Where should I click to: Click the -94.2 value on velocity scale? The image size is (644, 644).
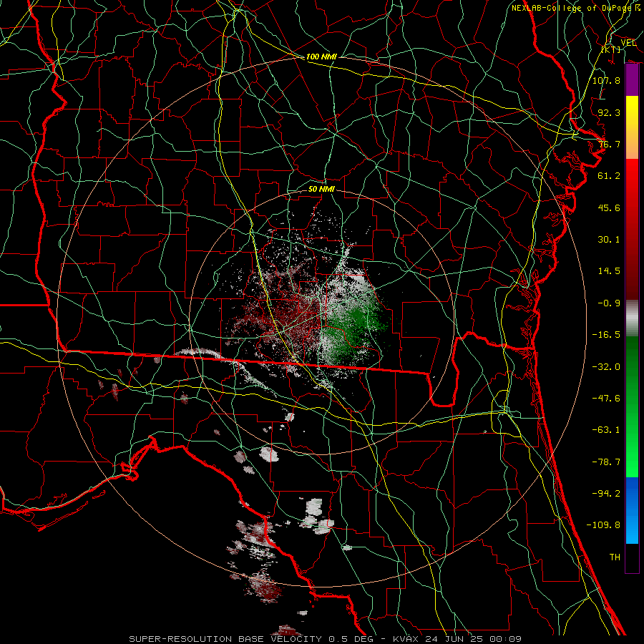tap(606, 494)
